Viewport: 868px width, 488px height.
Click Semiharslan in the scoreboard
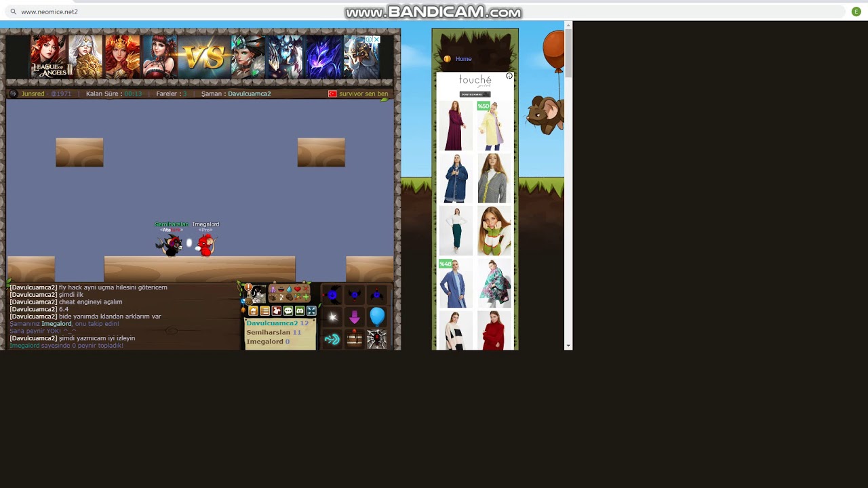pos(269,332)
